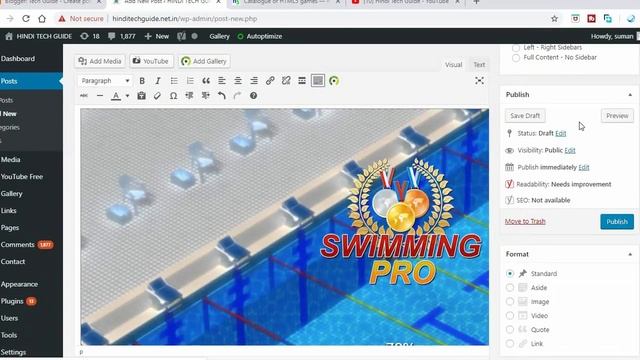Viewport: 640px width, 360px height.
Task: Edit the post status
Action: point(561,133)
